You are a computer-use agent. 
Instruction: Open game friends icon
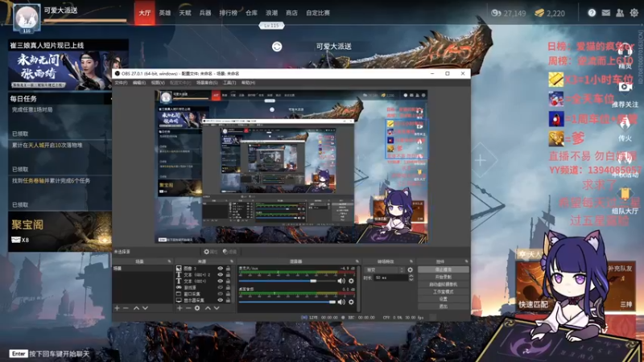click(620, 13)
